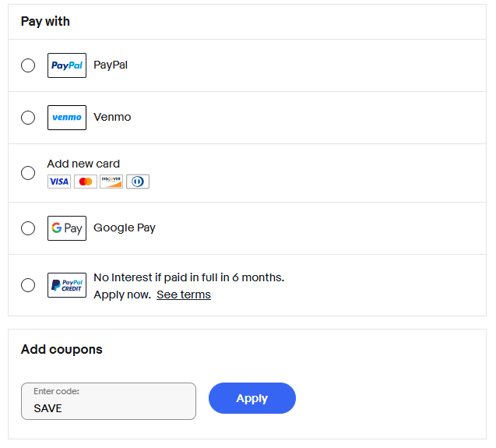Choose the PayPal Credit radio option
This screenshot has height=448, width=496.
[x=28, y=285]
